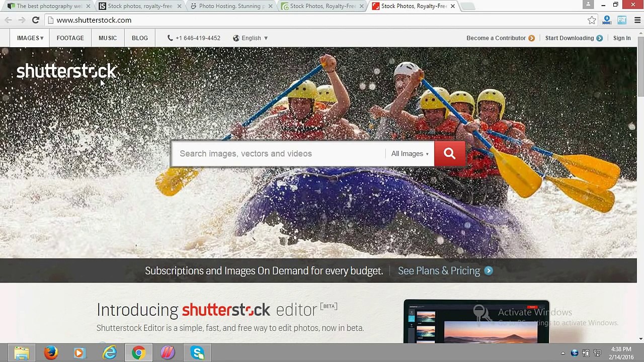Click the red search magnifier button

coord(449,153)
